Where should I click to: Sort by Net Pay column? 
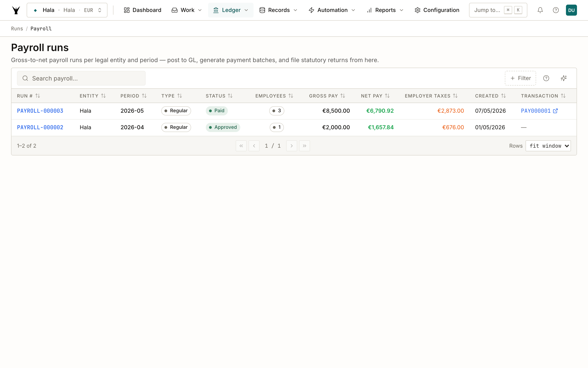(375, 96)
